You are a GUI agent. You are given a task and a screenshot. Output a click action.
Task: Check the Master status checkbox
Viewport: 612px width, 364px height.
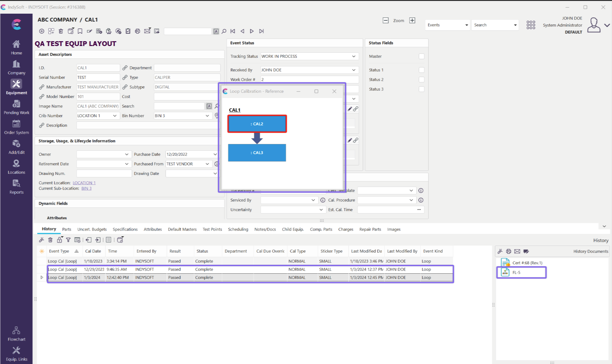(x=421, y=56)
